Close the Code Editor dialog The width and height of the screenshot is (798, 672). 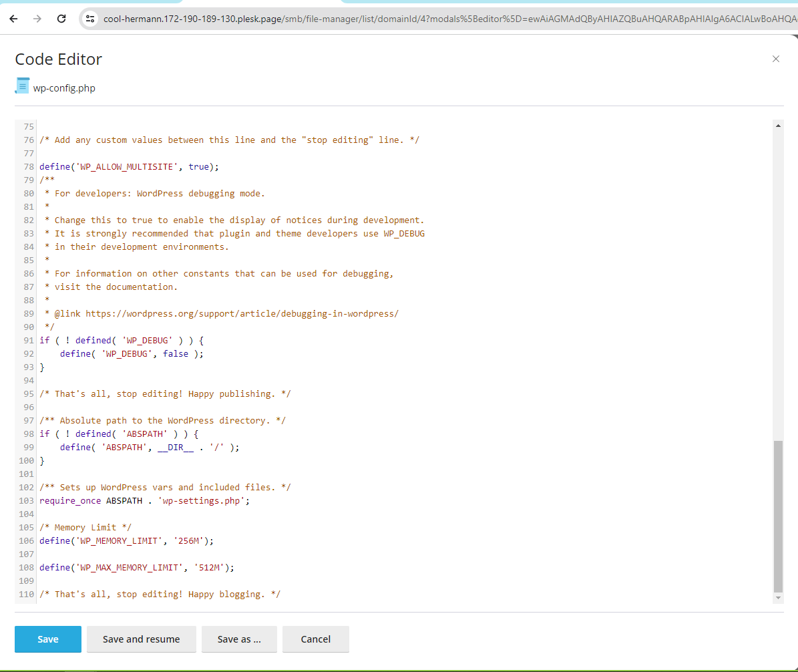pyautogui.click(x=775, y=59)
